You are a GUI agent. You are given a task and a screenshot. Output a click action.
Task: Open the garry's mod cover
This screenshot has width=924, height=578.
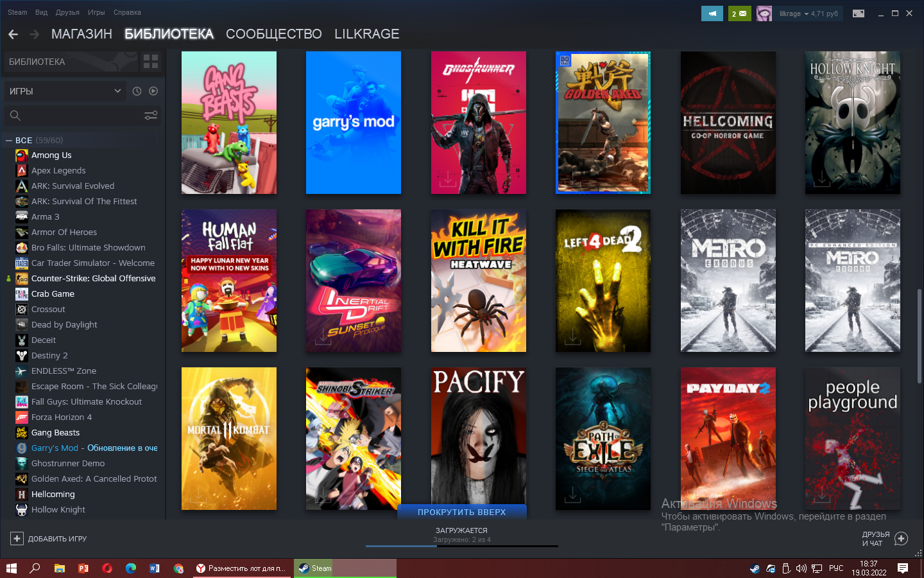(x=354, y=123)
